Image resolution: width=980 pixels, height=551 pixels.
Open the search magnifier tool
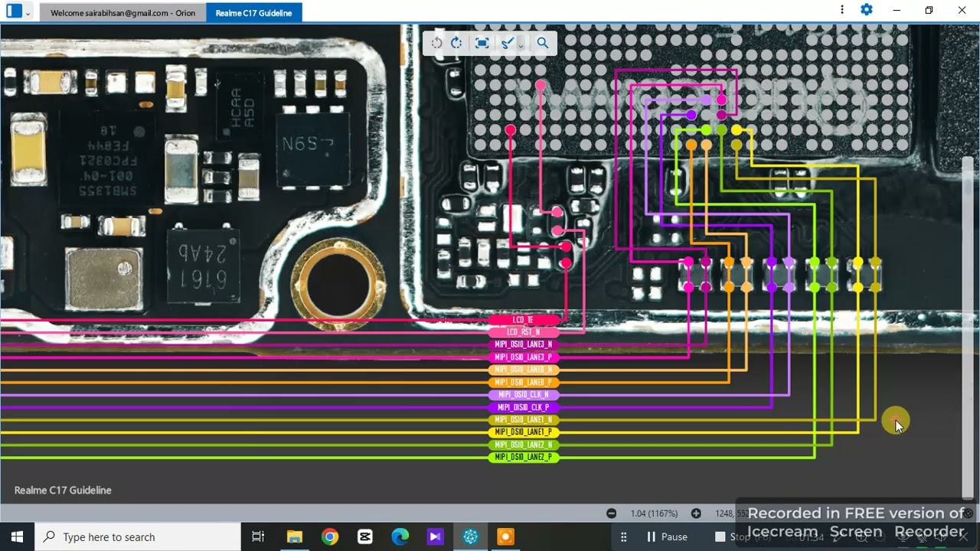(x=543, y=43)
